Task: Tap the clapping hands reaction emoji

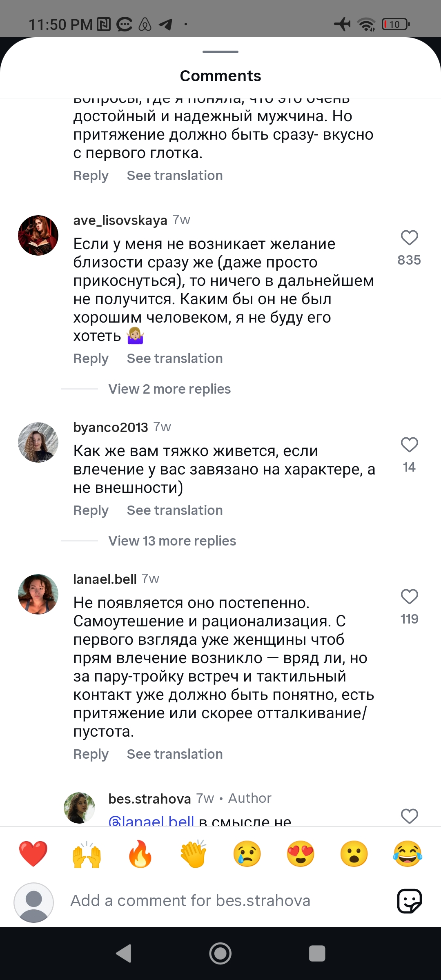Action: click(x=194, y=854)
